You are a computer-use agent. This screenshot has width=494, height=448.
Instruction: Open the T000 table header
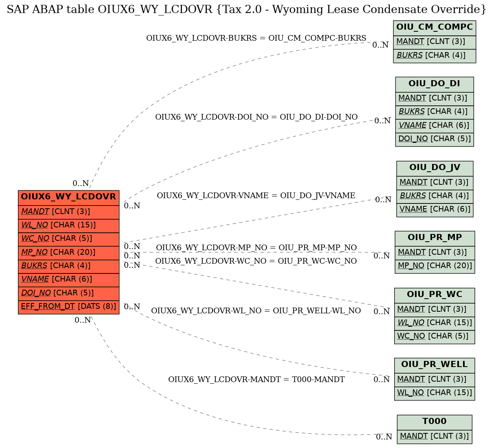coord(435,422)
